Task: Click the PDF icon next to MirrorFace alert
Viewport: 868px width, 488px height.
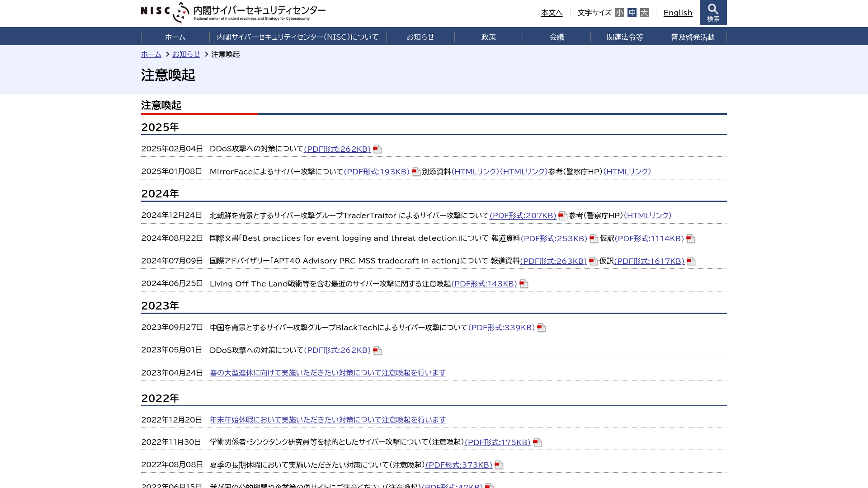Action: pyautogui.click(x=416, y=171)
